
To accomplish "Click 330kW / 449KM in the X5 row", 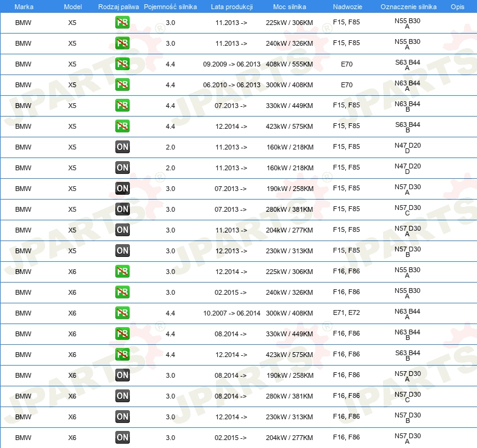I will click(x=289, y=106).
